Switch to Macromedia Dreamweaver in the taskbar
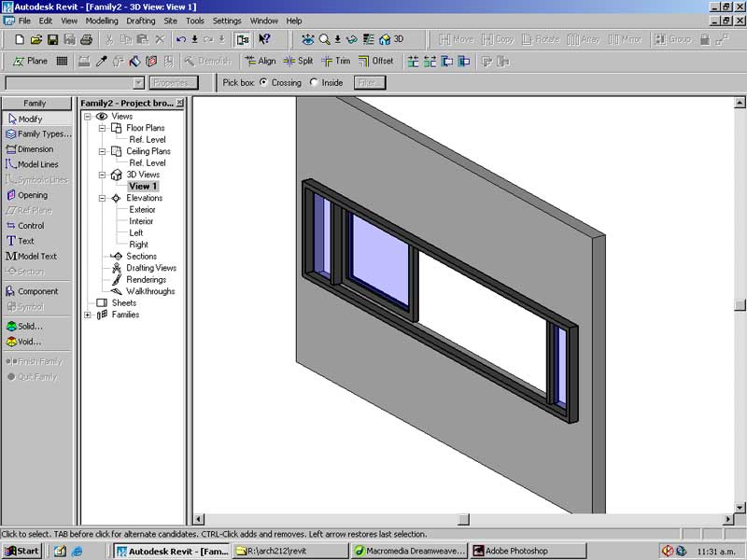This screenshot has height=560, width=747. [x=409, y=551]
